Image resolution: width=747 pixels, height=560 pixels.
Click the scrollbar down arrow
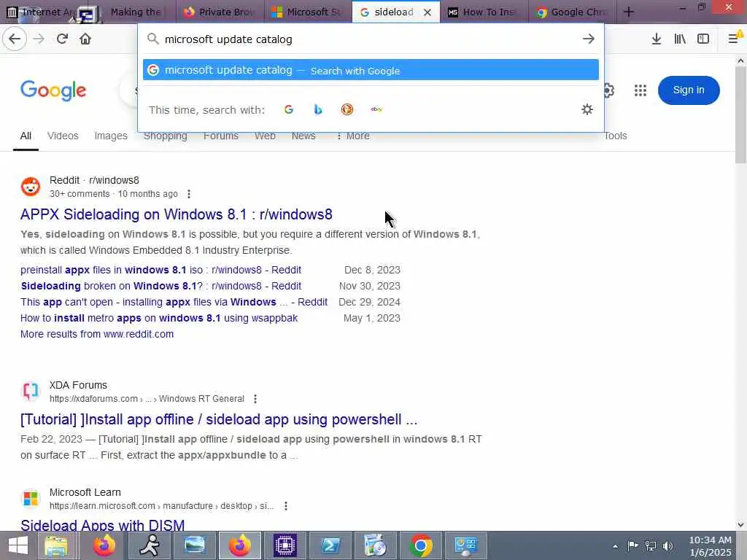pos(741,525)
